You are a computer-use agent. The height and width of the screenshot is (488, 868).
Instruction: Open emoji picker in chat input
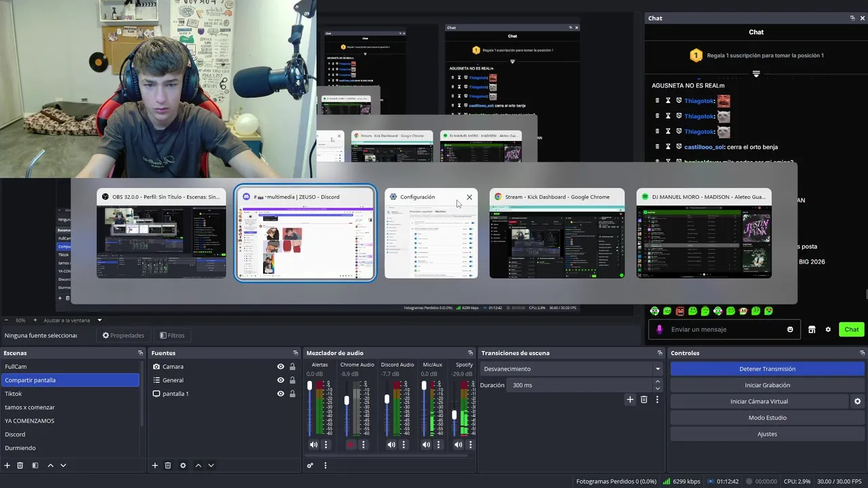click(790, 329)
